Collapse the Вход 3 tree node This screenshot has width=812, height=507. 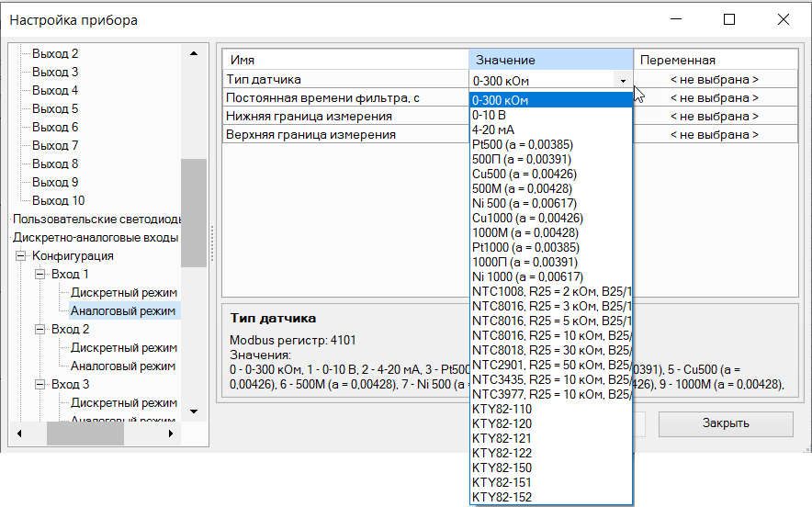point(39,384)
